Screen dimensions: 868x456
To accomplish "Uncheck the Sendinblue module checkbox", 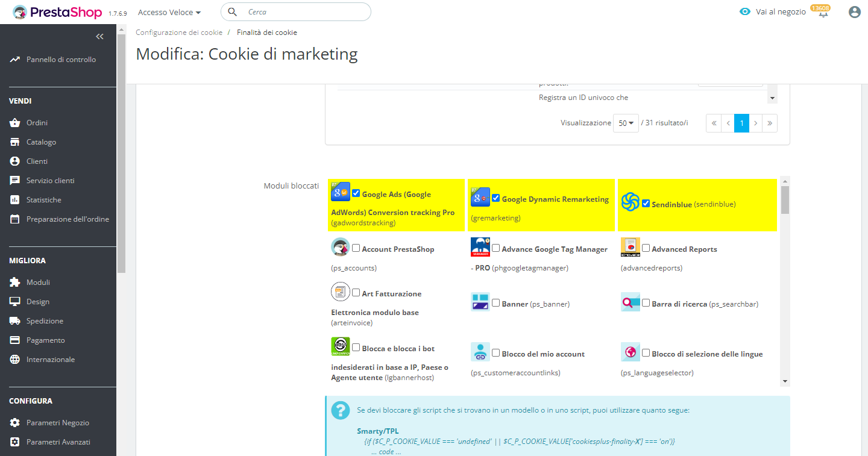I will 646,204.
